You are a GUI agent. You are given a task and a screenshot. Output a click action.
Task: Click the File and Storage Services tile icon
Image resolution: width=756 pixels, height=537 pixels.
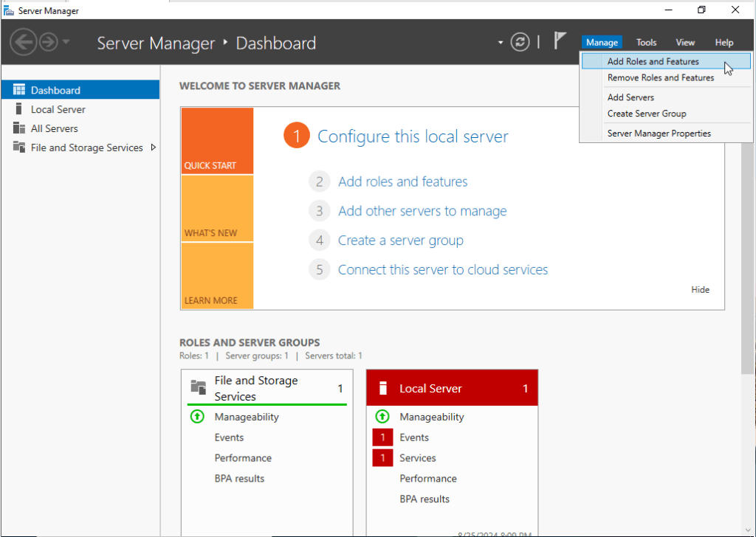(x=198, y=387)
